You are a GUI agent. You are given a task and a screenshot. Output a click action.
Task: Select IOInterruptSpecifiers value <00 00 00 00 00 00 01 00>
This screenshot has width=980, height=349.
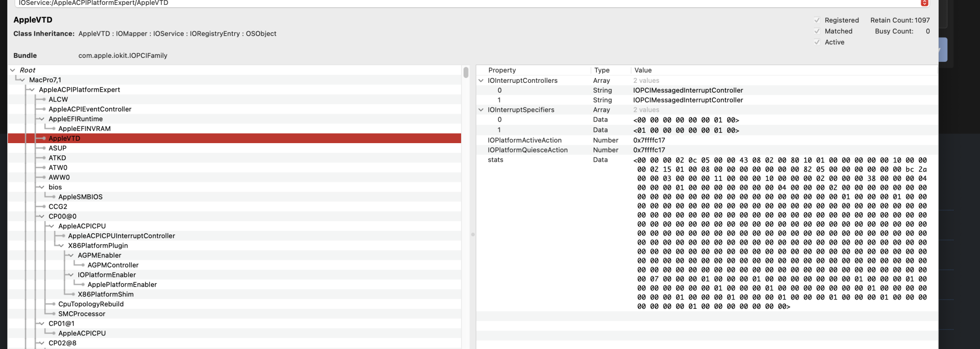coord(686,120)
